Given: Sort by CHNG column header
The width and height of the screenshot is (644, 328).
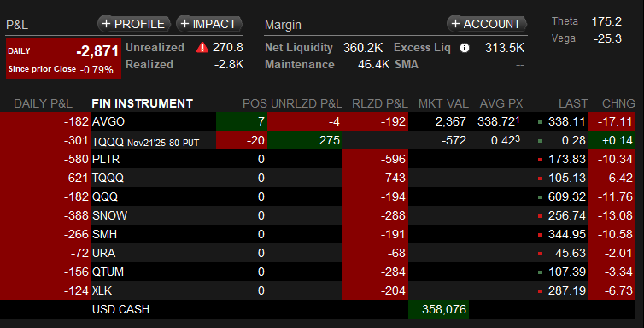Looking at the screenshot, I should pyautogui.click(x=618, y=103).
